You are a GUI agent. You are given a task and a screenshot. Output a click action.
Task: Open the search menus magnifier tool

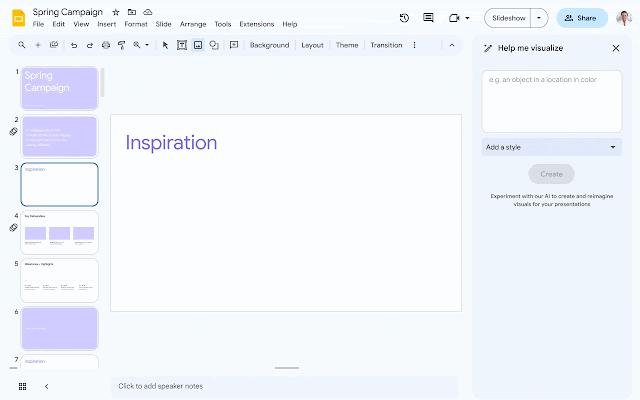pyautogui.click(x=22, y=45)
